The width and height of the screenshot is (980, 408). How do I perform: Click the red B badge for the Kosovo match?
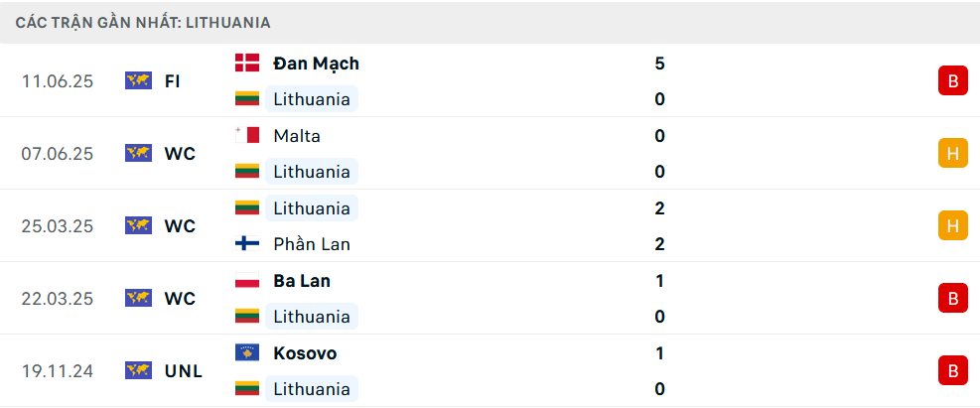tap(952, 371)
